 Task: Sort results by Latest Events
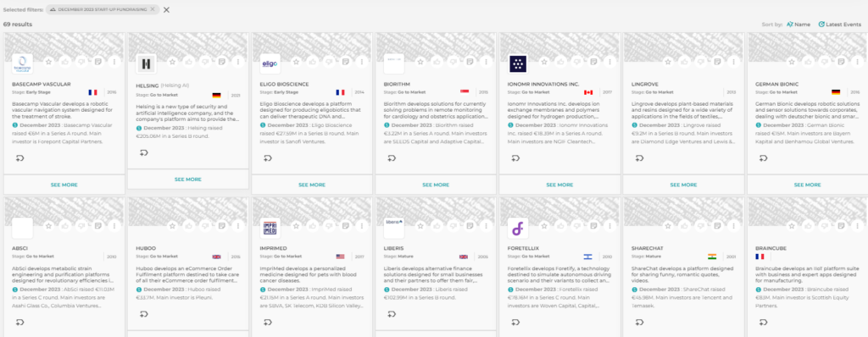(x=840, y=25)
